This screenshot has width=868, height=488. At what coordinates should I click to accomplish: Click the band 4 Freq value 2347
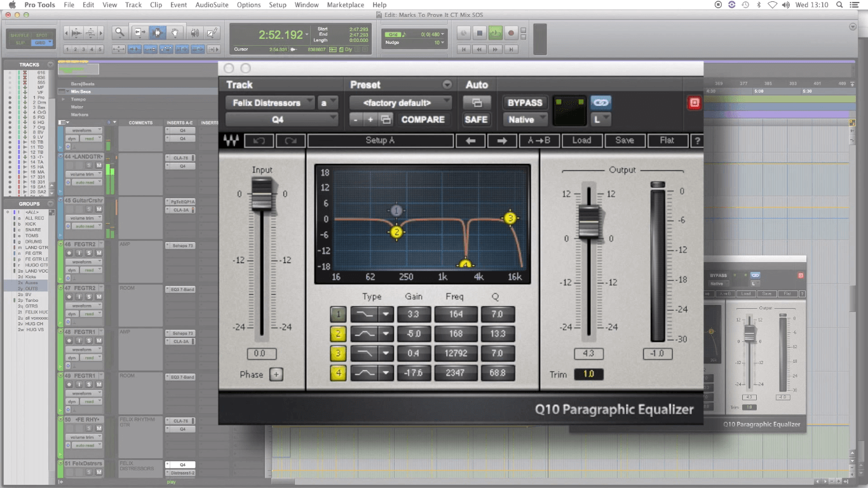tap(455, 373)
